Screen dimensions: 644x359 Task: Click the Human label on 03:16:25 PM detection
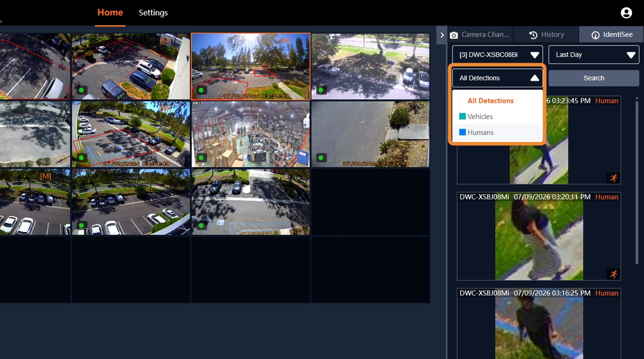coord(607,293)
